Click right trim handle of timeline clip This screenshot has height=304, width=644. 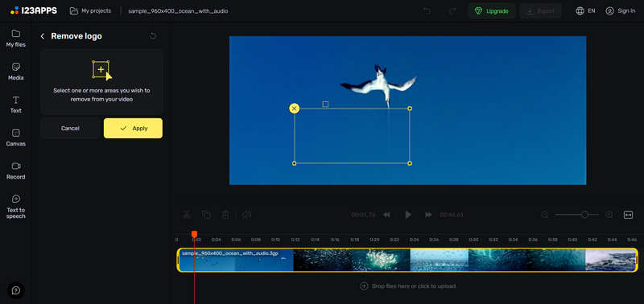tap(636, 260)
